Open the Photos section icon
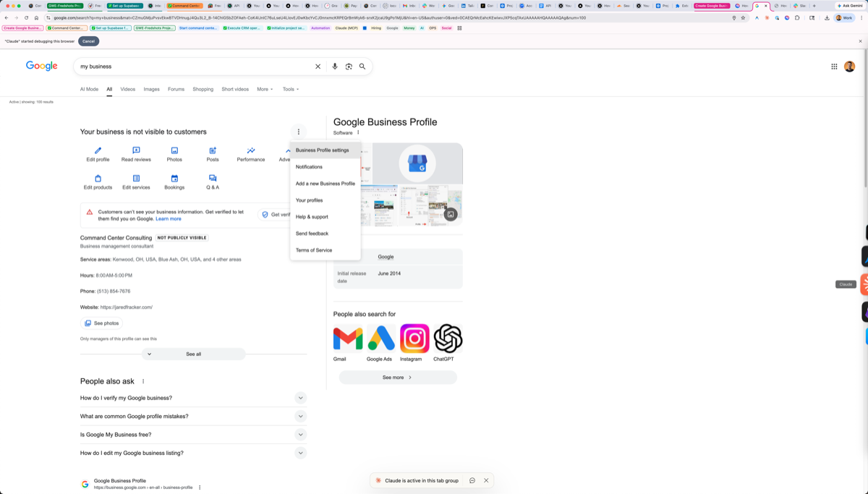 174,151
